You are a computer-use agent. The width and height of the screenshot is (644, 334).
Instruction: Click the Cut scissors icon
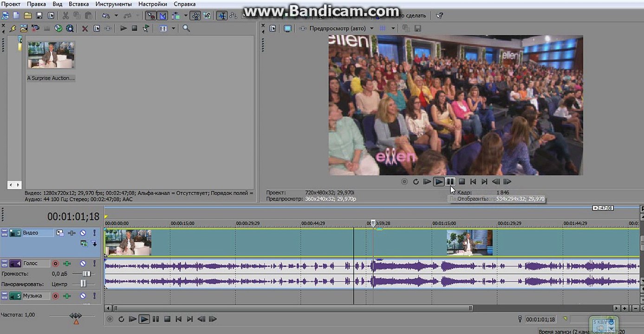coord(66,16)
